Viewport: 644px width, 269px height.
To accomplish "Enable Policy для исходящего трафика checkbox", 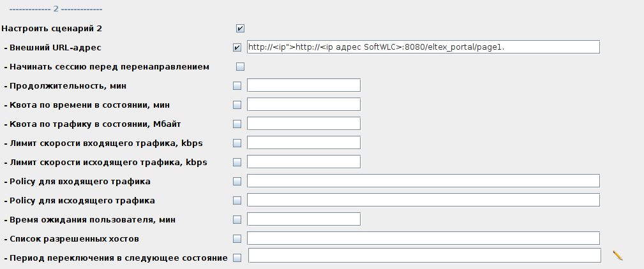I will pyautogui.click(x=237, y=200).
